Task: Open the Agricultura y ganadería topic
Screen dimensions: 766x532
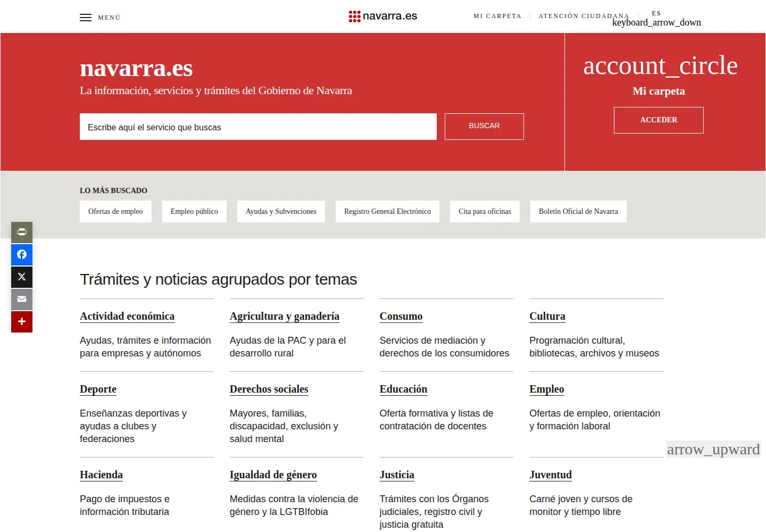Action: click(x=285, y=316)
